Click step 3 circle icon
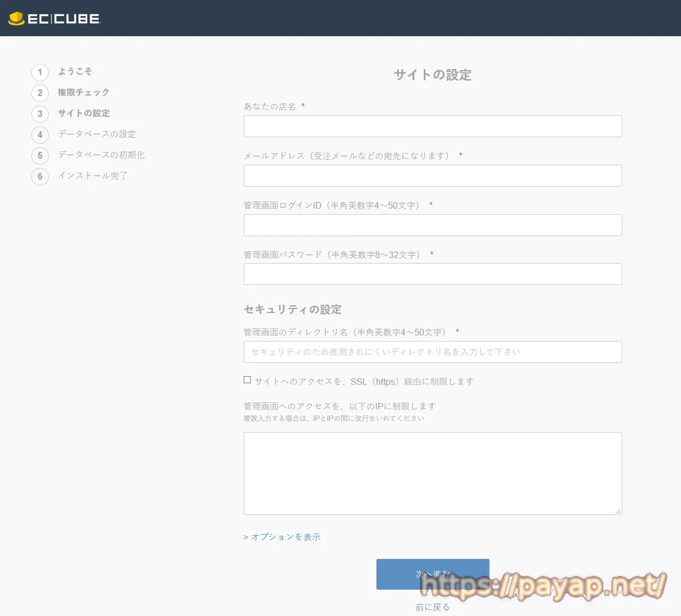This screenshot has height=616, width=681. [x=40, y=114]
